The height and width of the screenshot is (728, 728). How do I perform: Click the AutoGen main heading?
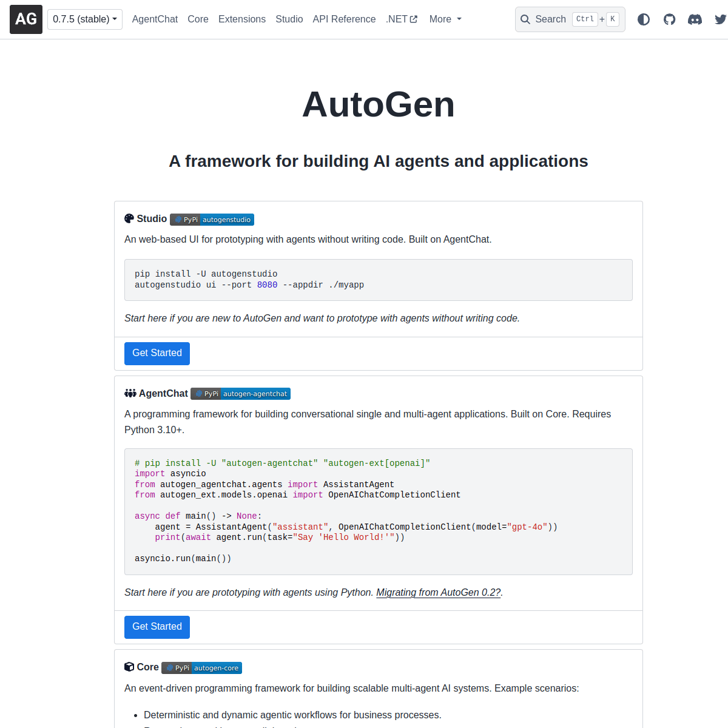point(379,104)
